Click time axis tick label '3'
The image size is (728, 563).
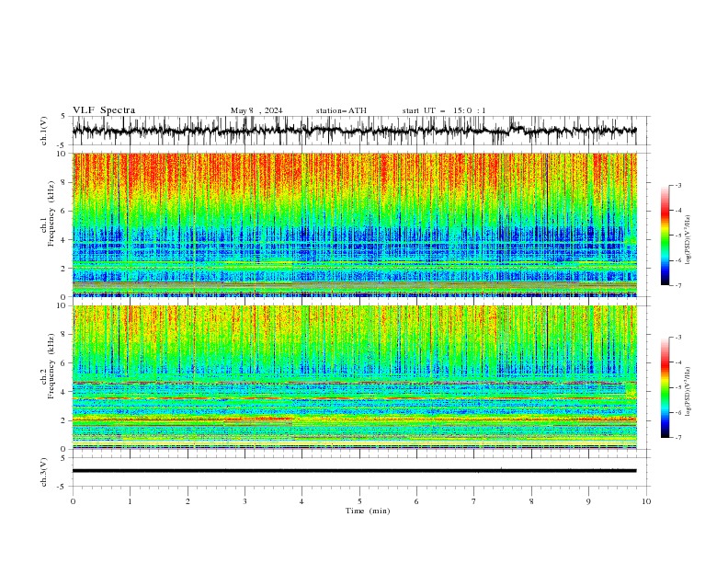(245, 501)
